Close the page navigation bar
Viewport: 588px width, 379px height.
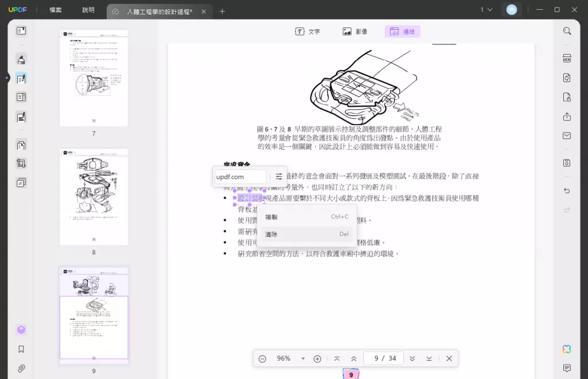pos(449,359)
